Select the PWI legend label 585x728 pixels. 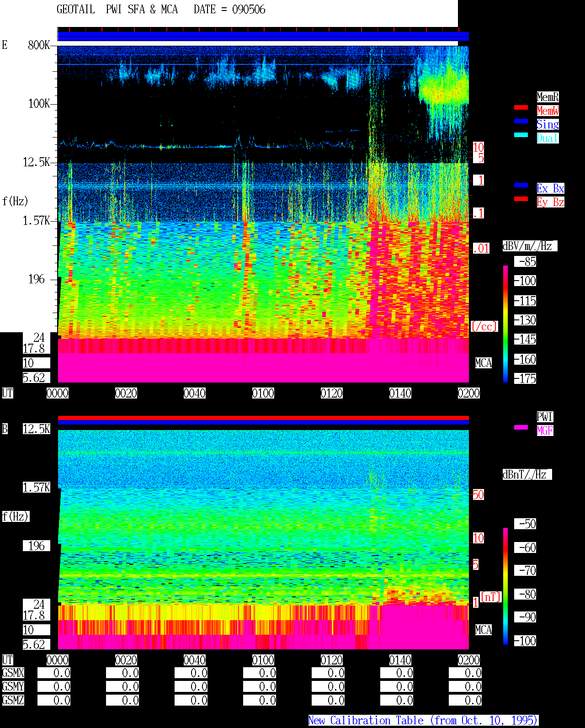545,417
